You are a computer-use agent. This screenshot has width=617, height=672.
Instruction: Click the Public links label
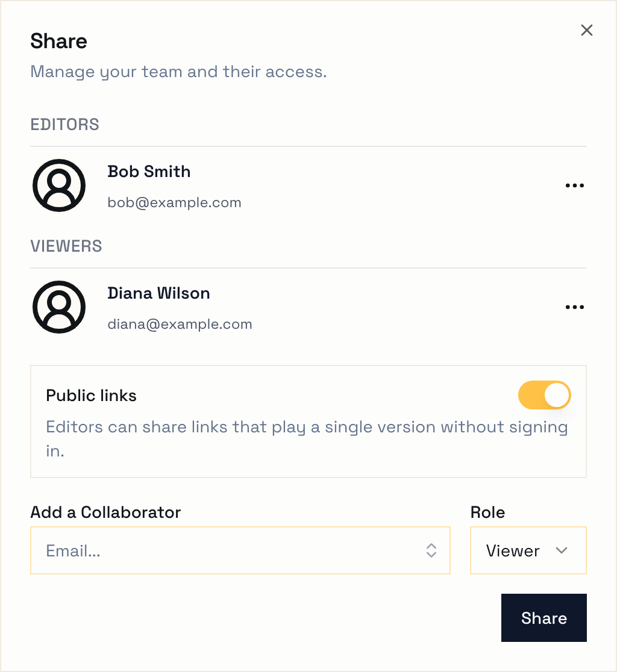(92, 395)
